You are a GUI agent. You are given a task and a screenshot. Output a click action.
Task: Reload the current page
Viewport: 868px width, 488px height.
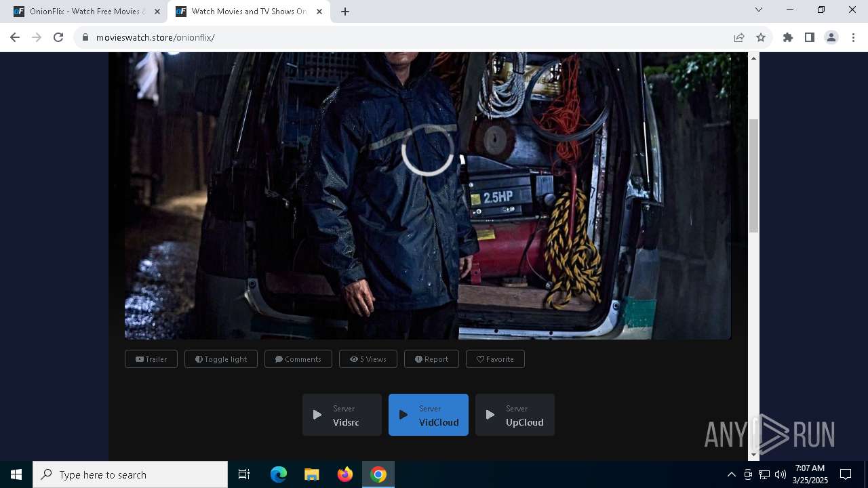(x=58, y=37)
